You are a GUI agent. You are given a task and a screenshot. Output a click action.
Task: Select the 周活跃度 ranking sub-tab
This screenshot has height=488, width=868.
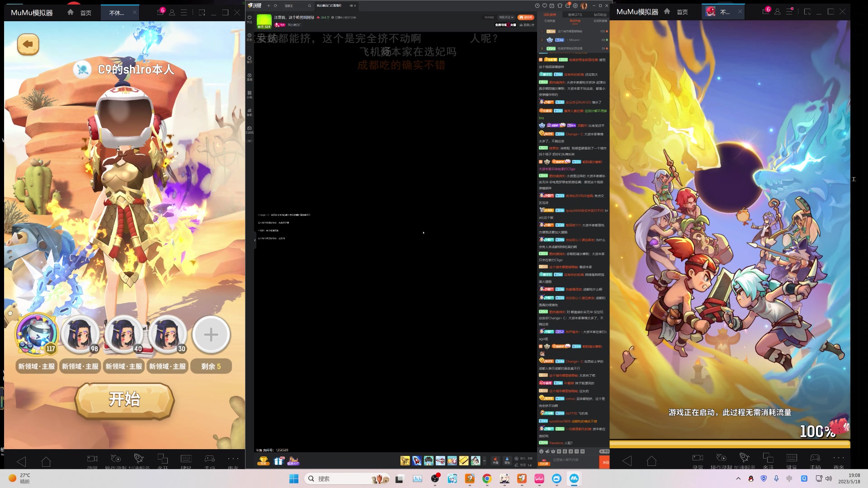(575, 21)
